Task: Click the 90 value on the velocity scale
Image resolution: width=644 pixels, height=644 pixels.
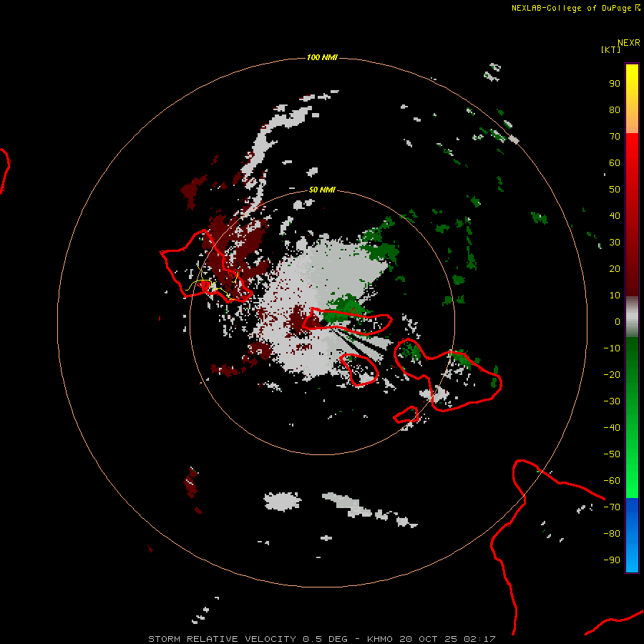Action: pyautogui.click(x=615, y=84)
